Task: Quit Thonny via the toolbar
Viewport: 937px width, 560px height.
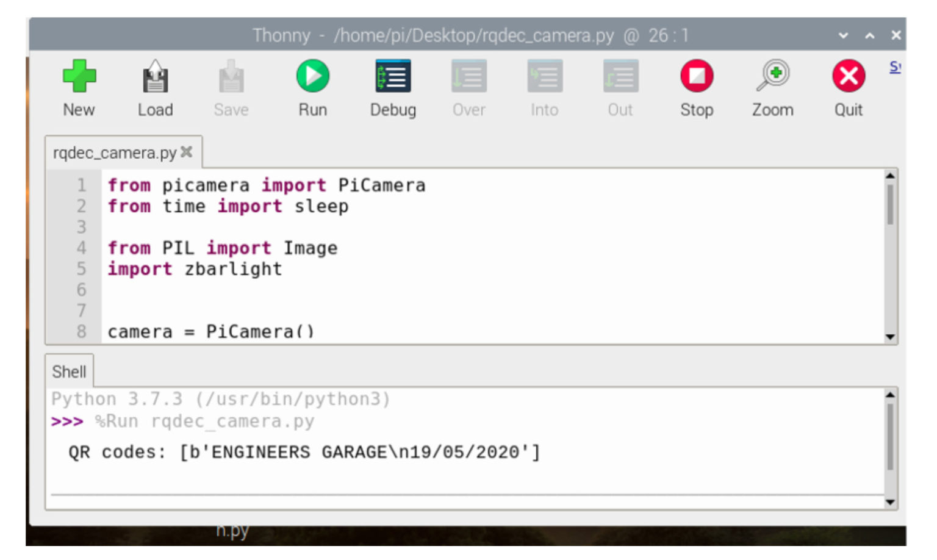Action: 847,85
